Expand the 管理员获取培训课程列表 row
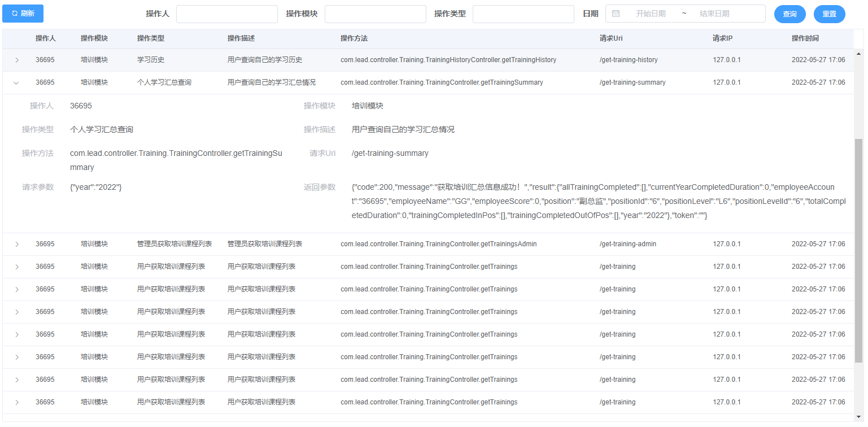Image resolution: width=868 pixels, height=427 pixels. pyautogui.click(x=16, y=244)
